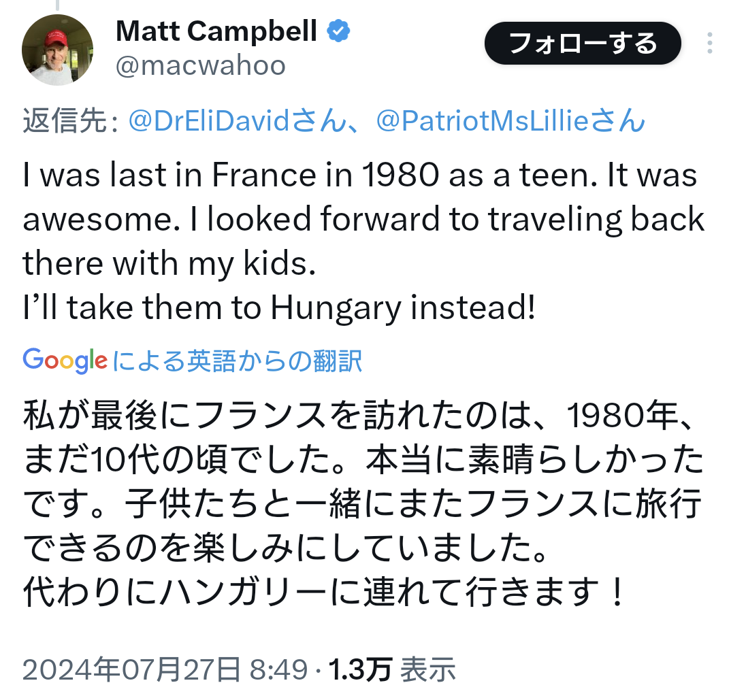
Task: Click the 8:49 time in the timestamp
Action: click(279, 670)
